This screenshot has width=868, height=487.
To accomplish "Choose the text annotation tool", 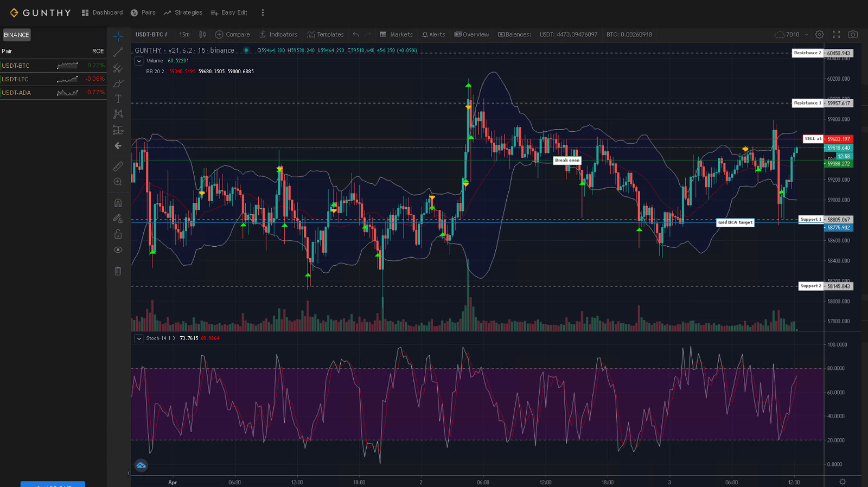I will [118, 99].
